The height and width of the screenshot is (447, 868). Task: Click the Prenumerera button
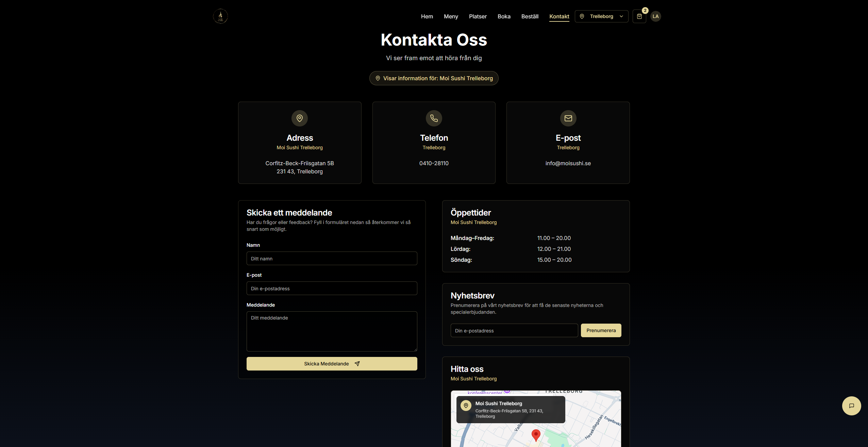(601, 330)
